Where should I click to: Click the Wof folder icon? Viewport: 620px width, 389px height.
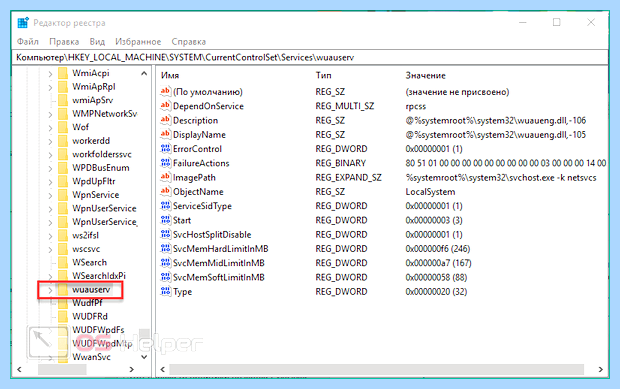63,127
